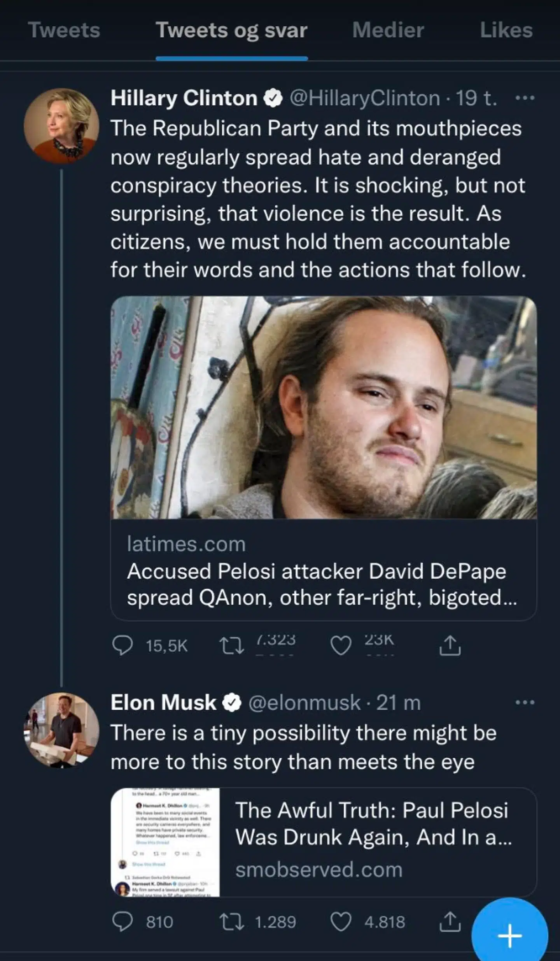Go to the Likes tab

pos(506,30)
